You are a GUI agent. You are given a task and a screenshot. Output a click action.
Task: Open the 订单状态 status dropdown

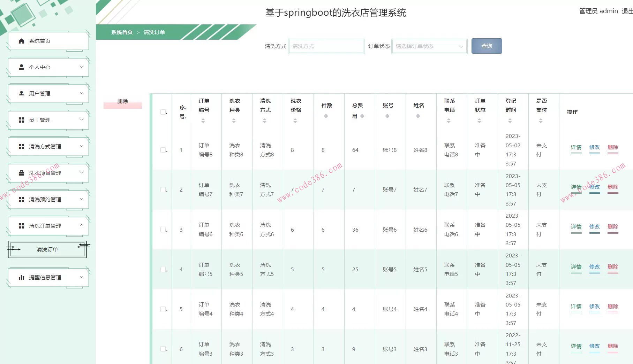[x=429, y=46]
